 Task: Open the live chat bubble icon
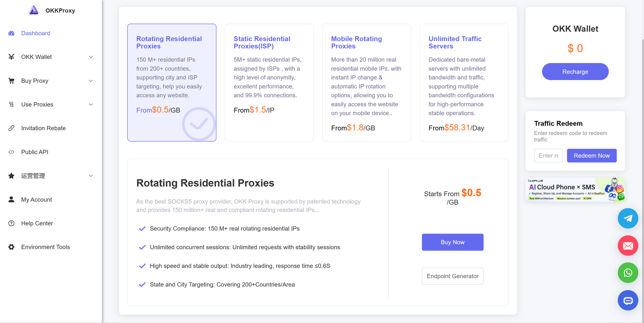[x=628, y=300]
